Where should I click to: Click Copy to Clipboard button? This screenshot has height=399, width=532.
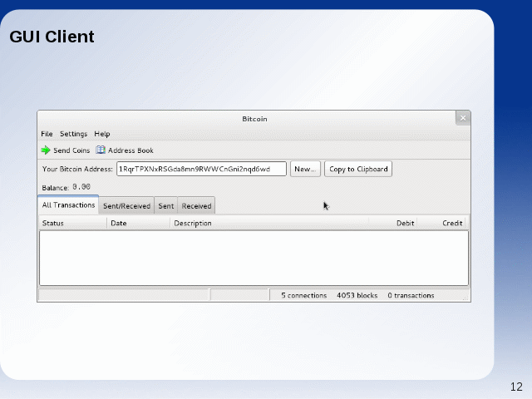pyautogui.click(x=358, y=169)
